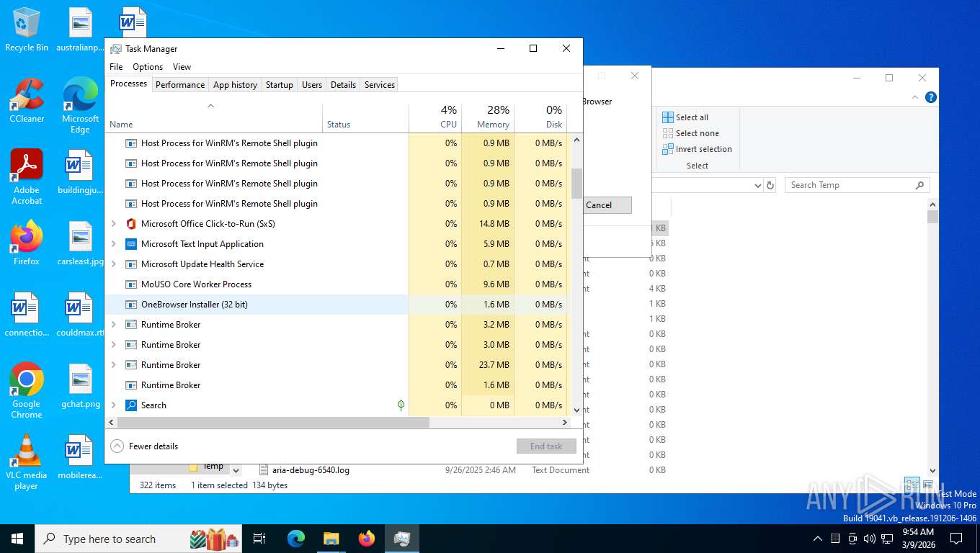Click the Task Manager vertical scrollbar thumb
Image resolution: width=980 pixels, height=553 pixels.
[576, 184]
